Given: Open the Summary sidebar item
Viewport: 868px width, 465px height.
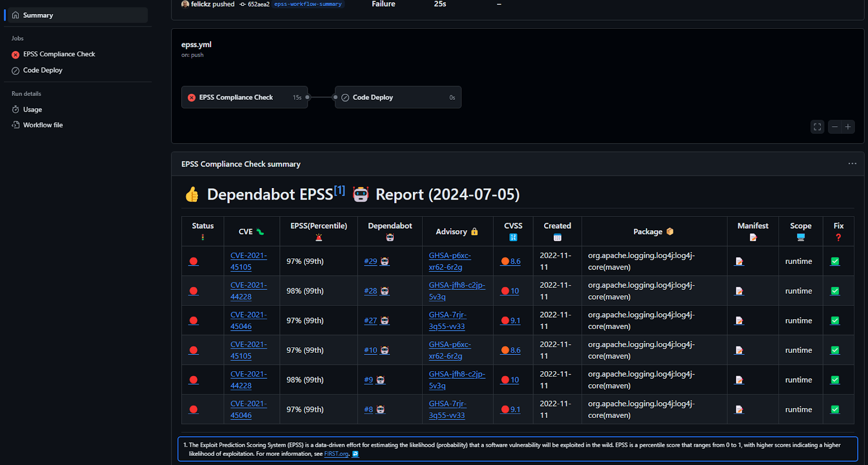Looking at the screenshot, I should point(76,15).
